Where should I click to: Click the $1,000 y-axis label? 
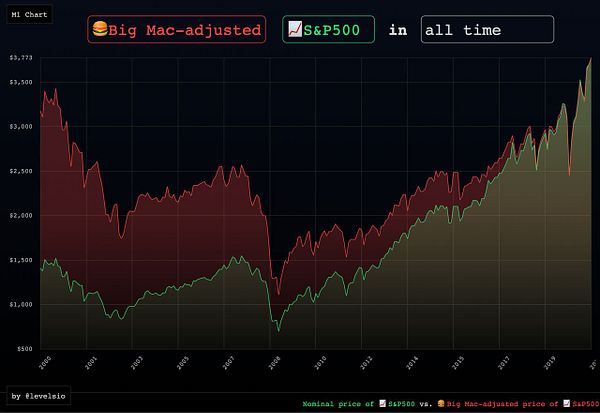tap(21, 305)
